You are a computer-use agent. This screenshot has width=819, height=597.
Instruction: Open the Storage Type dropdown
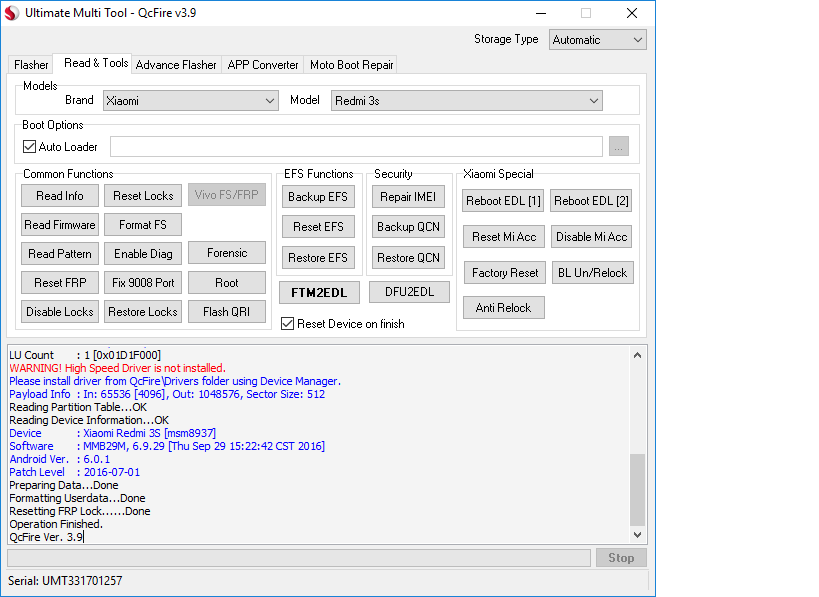598,40
